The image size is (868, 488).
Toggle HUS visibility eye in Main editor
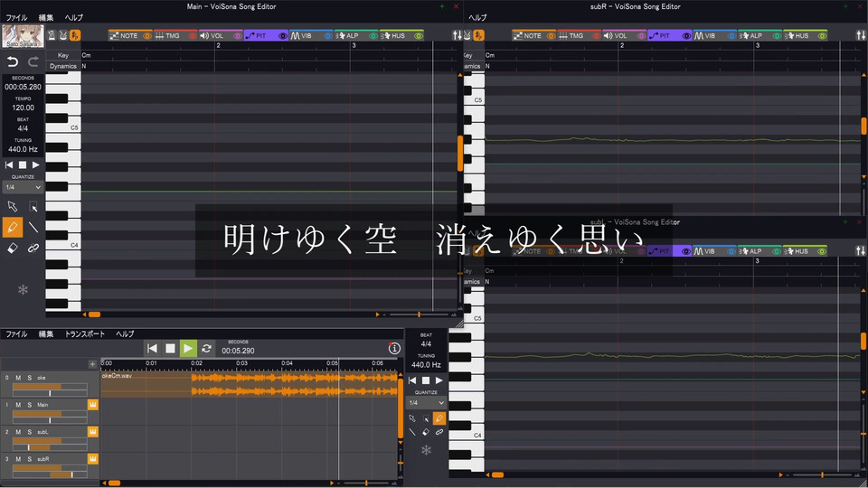pyautogui.click(x=419, y=36)
